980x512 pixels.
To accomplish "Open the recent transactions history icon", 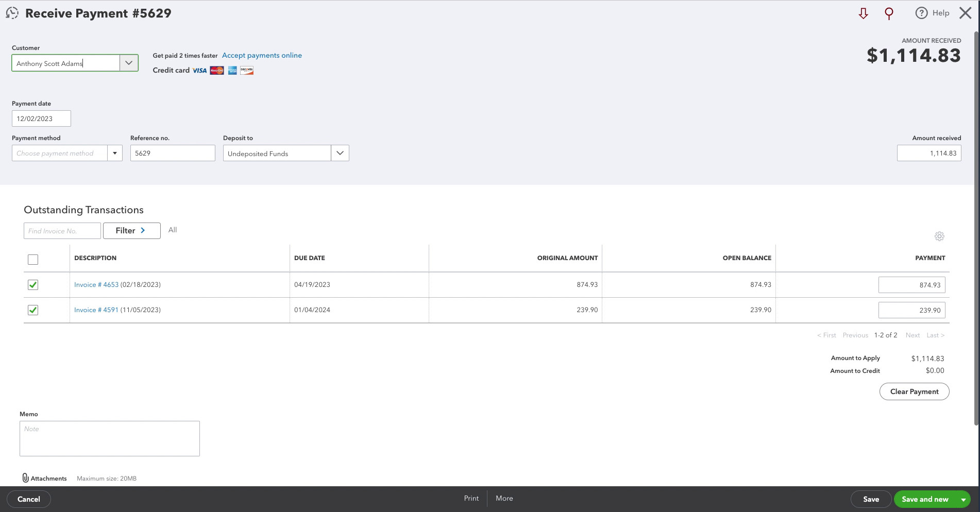I will pyautogui.click(x=12, y=13).
